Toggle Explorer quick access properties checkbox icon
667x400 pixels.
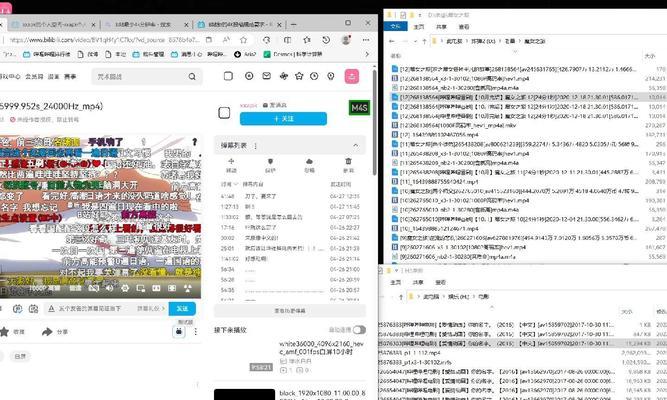point(402,15)
